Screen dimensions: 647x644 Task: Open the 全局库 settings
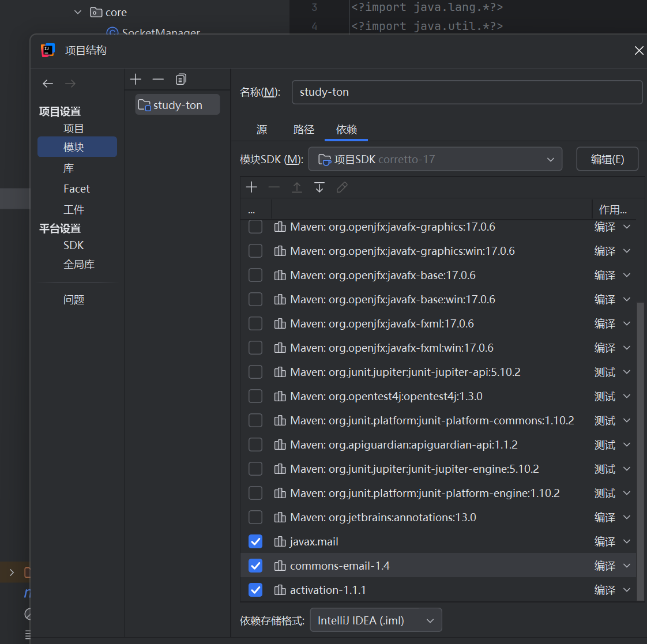pos(79,265)
